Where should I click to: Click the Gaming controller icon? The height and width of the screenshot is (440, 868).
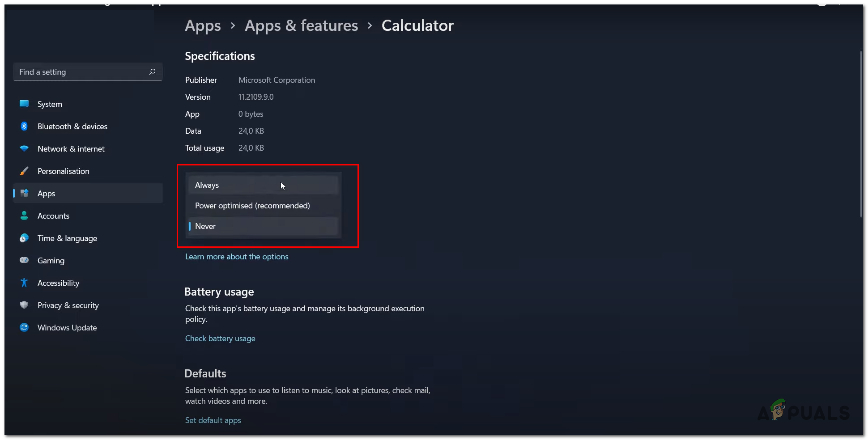(24, 260)
